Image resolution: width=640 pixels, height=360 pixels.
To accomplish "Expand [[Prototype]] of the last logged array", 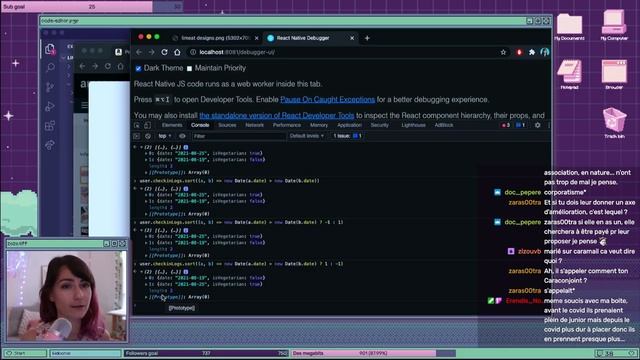I will tap(146, 297).
